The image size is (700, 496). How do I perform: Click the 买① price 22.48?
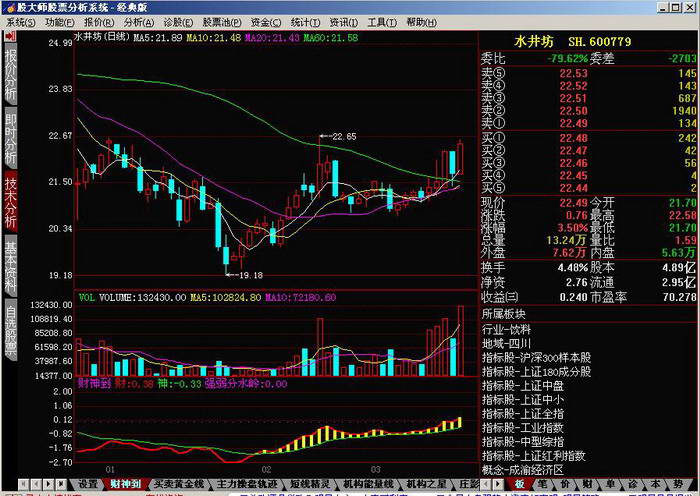click(x=574, y=138)
